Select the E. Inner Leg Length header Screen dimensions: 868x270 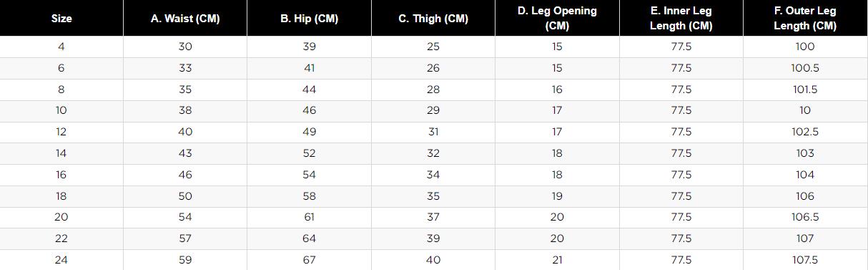tap(681, 19)
